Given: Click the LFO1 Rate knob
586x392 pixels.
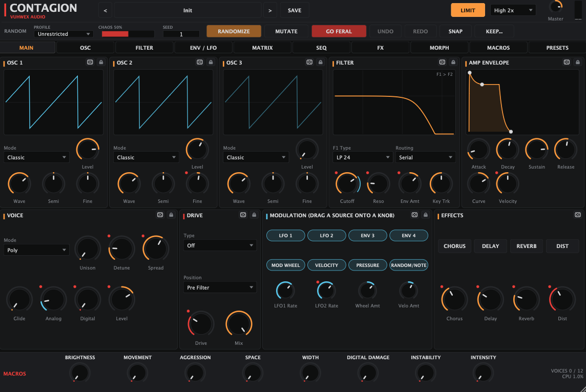Looking at the screenshot, I should click(x=285, y=291).
